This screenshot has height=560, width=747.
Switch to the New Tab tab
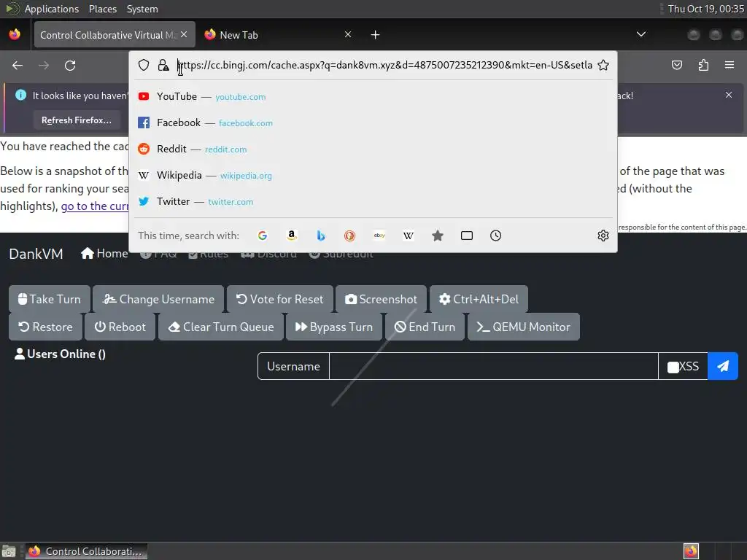pyautogui.click(x=278, y=35)
